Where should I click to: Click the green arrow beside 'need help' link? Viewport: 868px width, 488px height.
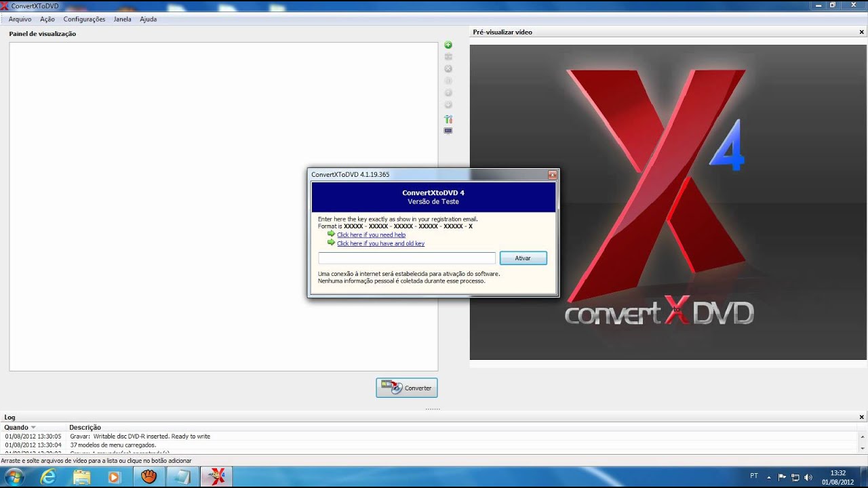coord(331,234)
